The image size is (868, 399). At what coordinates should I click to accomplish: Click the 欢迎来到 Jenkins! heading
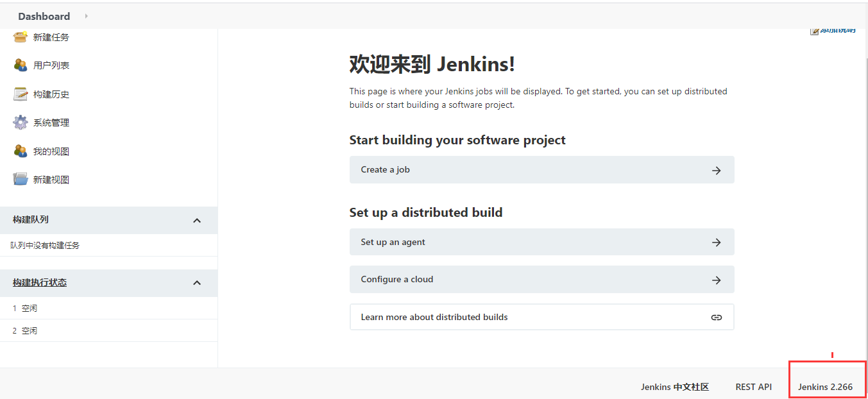432,64
